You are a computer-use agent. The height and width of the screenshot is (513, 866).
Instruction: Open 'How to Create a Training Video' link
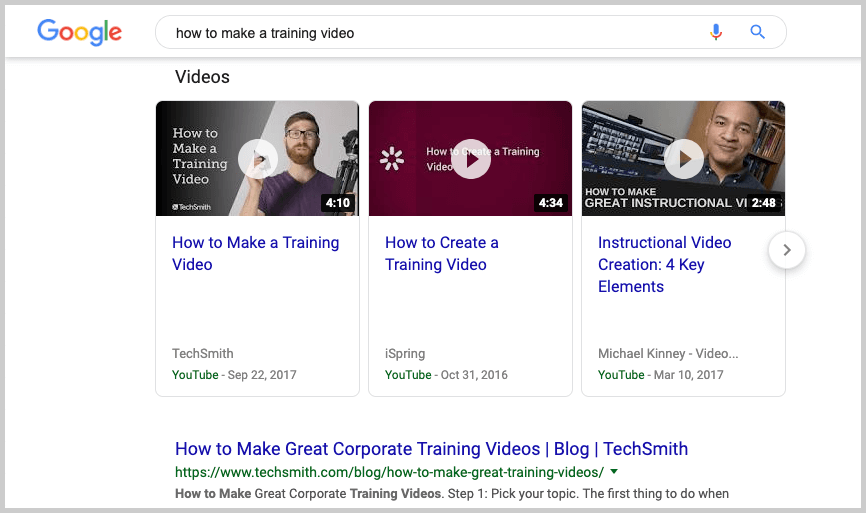click(x=442, y=253)
